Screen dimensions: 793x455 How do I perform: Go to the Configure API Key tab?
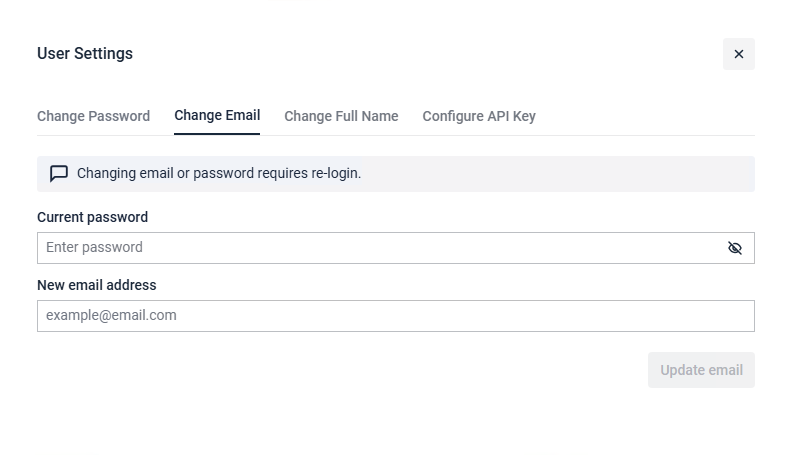479,116
